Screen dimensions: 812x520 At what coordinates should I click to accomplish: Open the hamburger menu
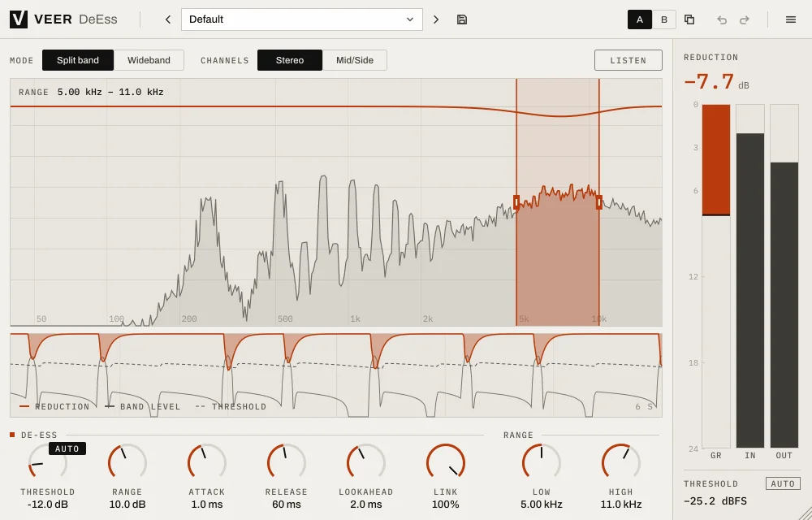pos(791,19)
